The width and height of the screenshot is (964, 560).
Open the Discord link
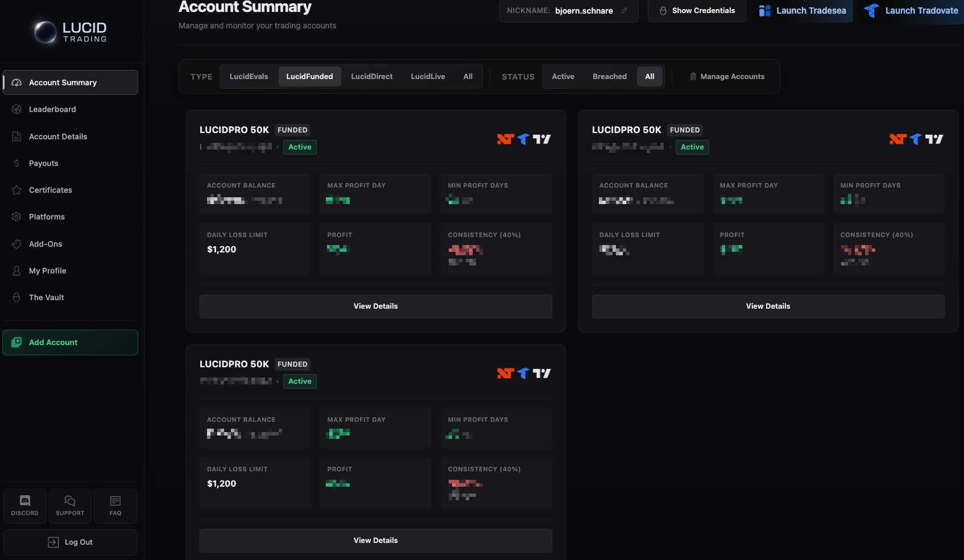[25, 505]
